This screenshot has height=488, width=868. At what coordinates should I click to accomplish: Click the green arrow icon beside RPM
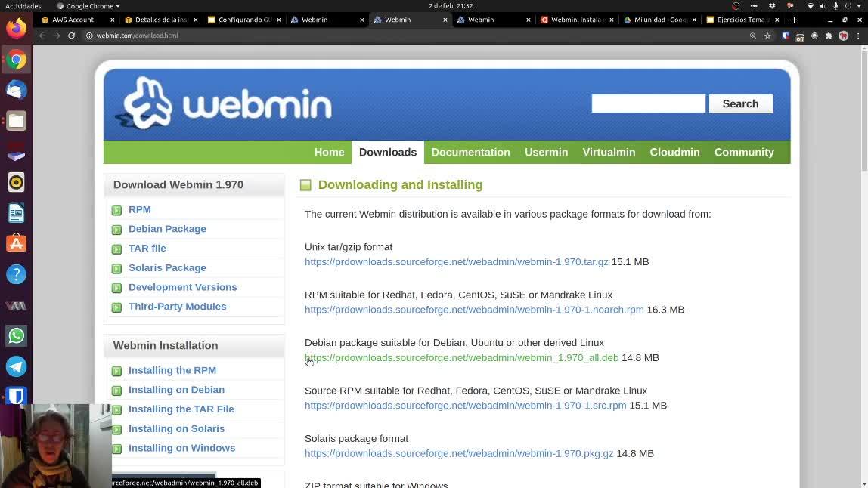(116, 210)
